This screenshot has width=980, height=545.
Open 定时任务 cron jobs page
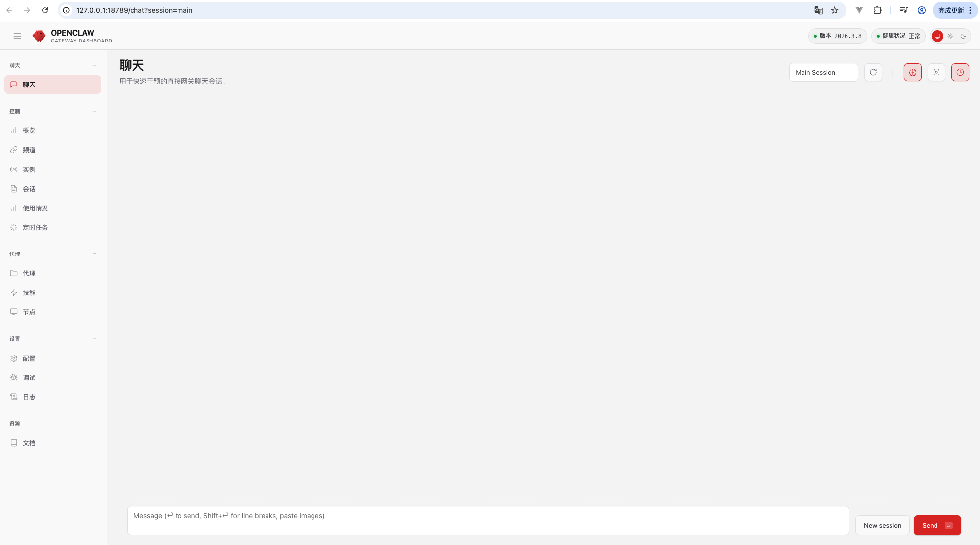pos(53,227)
